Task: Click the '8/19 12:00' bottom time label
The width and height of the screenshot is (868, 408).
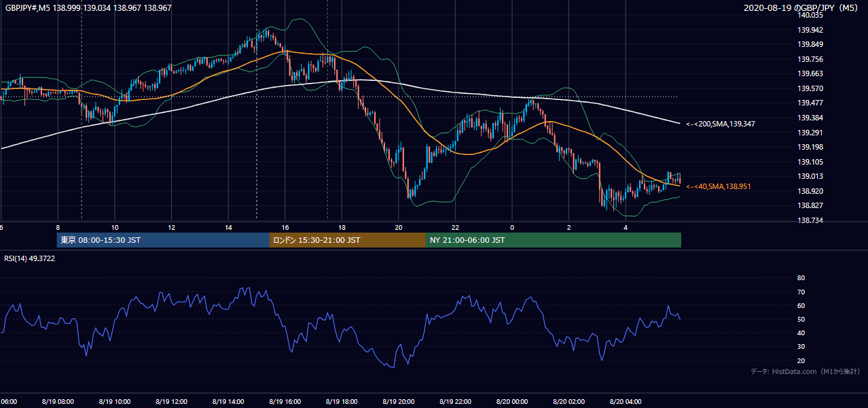Action: 171,402
